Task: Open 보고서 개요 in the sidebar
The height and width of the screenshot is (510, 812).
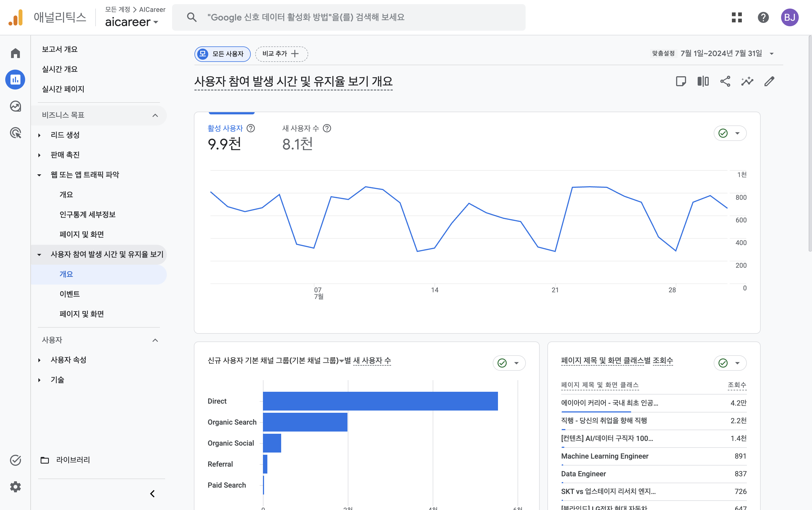Action: [60, 49]
